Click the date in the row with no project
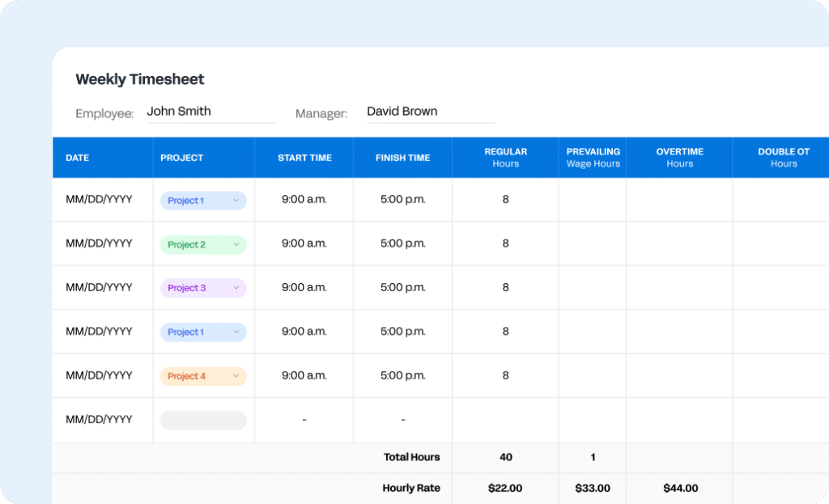This screenshot has height=504, width=829. pyautogui.click(x=99, y=420)
